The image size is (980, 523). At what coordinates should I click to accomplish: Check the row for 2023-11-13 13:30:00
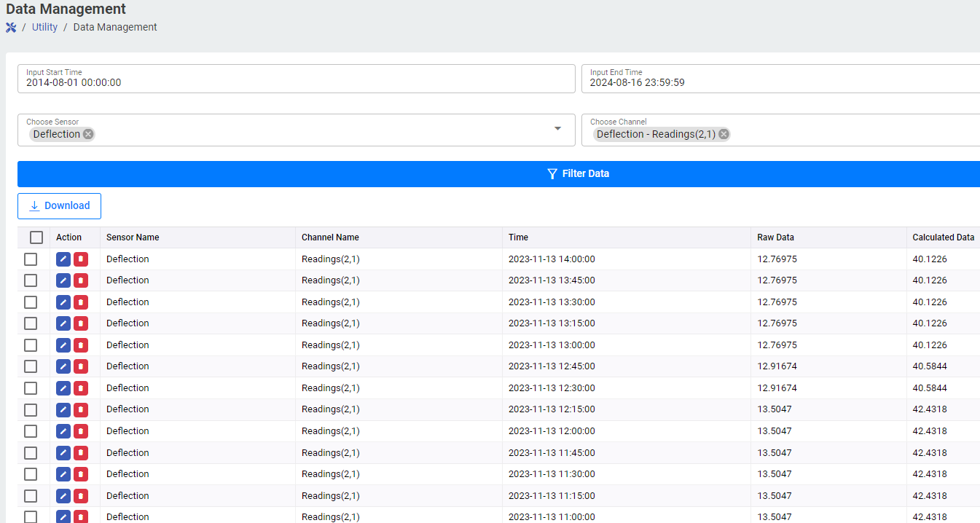coord(31,302)
